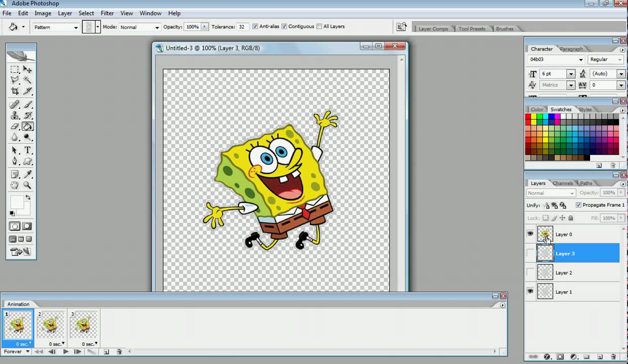
Task: Click the Tween frames icon
Action: [92, 351]
